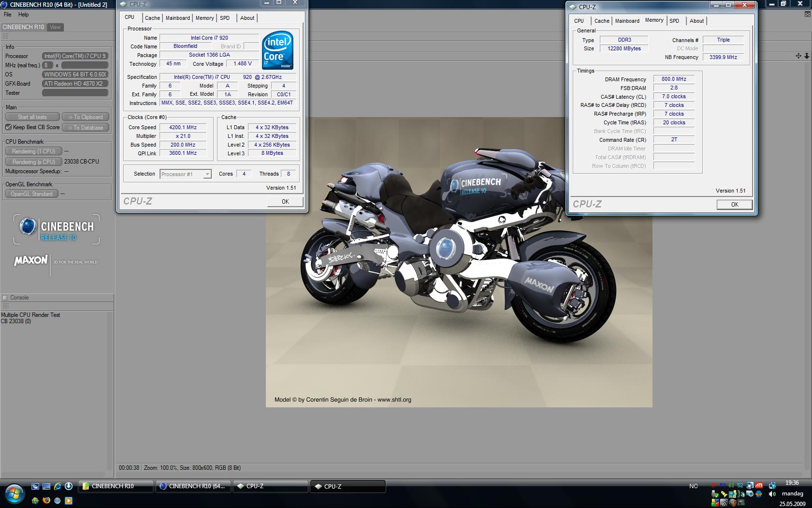Open orange media player quick launch icon
Viewport: 812px width, 508px height.
coord(69,501)
